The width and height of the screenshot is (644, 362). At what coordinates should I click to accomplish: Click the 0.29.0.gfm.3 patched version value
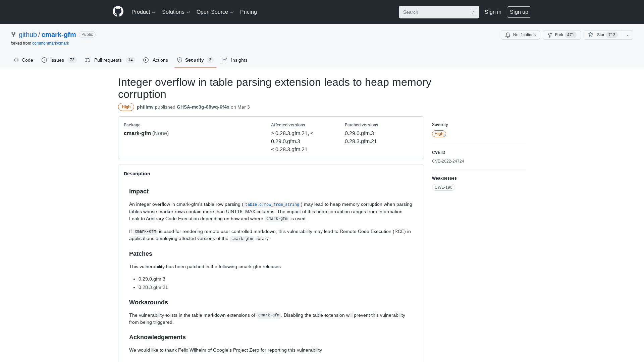pyautogui.click(x=359, y=133)
